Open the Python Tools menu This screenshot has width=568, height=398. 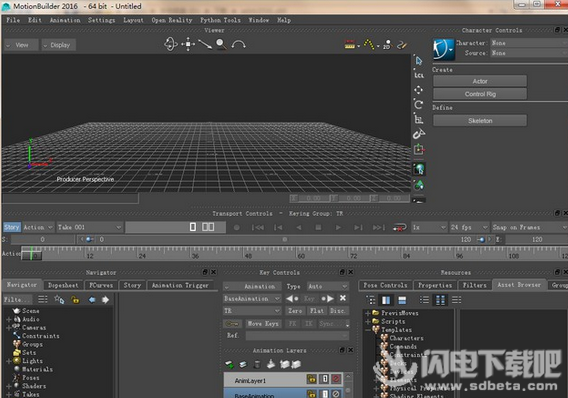click(220, 20)
